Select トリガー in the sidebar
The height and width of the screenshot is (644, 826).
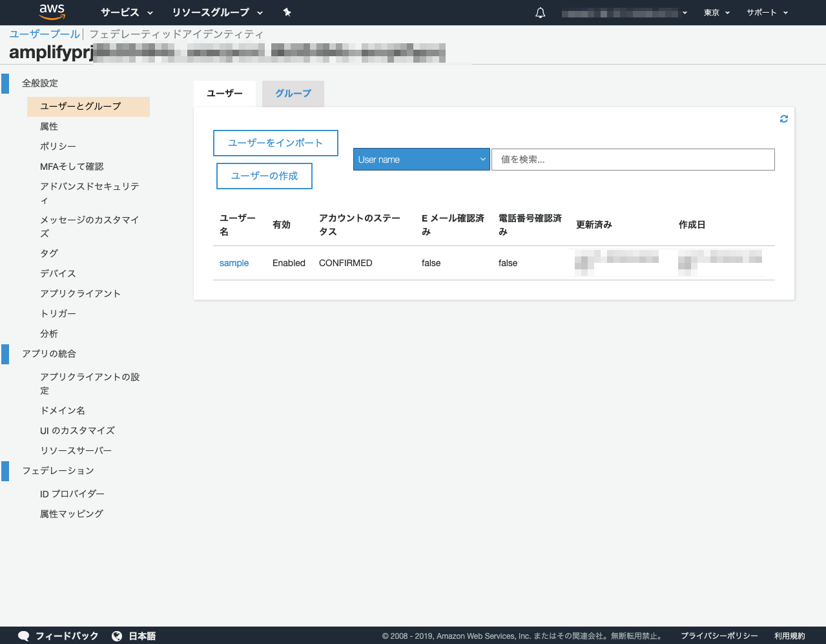click(x=59, y=313)
